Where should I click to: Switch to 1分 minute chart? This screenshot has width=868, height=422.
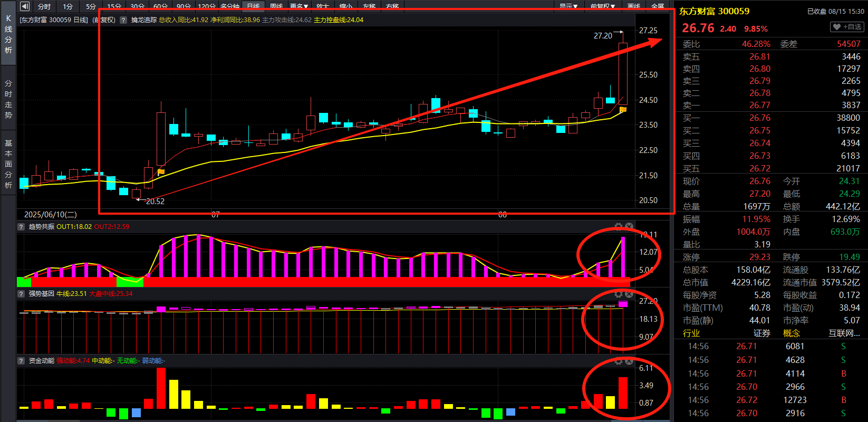pyautogui.click(x=68, y=6)
